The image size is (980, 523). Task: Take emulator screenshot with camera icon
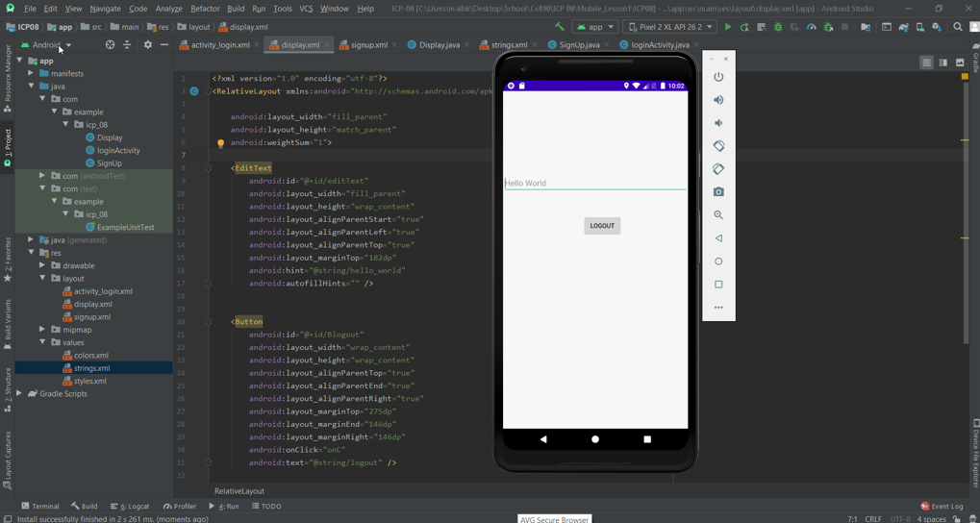point(718,192)
